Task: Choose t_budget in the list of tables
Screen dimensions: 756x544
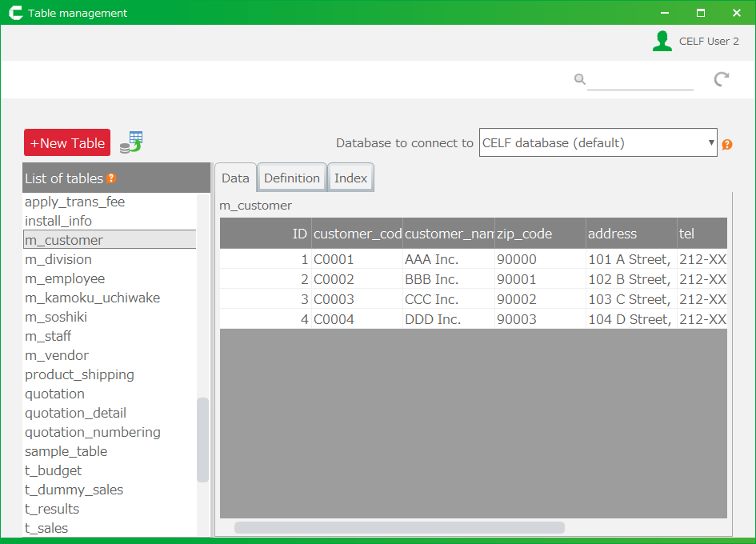Action: tap(53, 470)
